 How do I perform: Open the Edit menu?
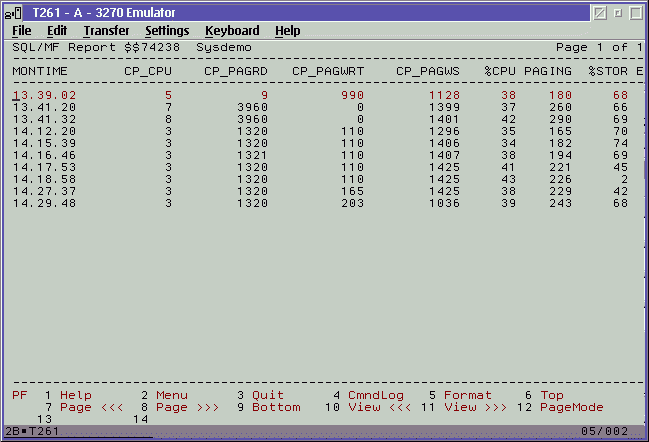click(57, 31)
